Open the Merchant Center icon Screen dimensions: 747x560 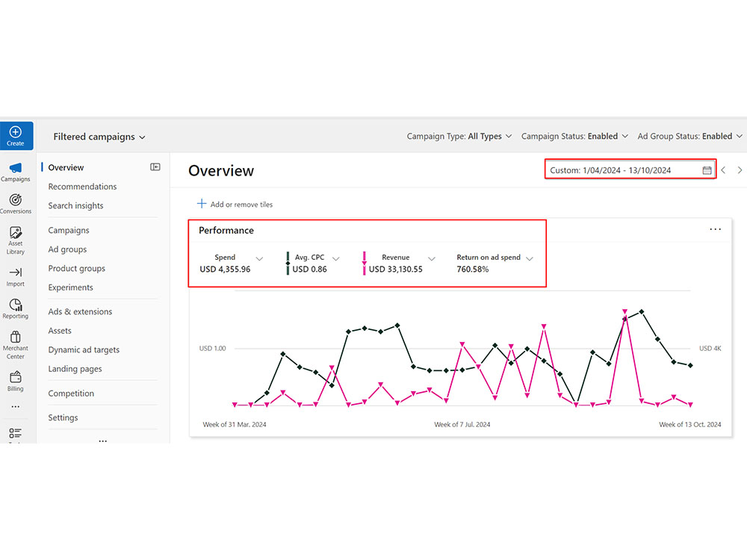tap(15, 337)
